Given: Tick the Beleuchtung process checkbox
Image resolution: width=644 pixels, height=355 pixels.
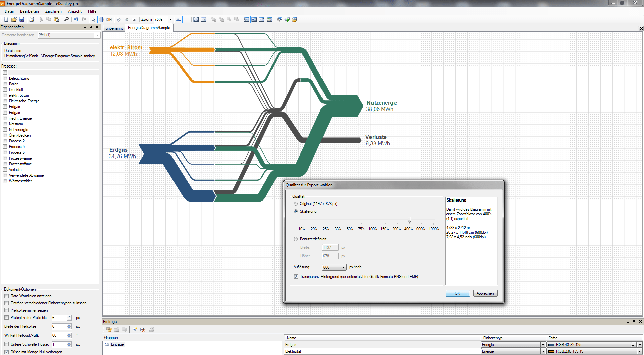Looking at the screenshot, I should [x=5, y=78].
